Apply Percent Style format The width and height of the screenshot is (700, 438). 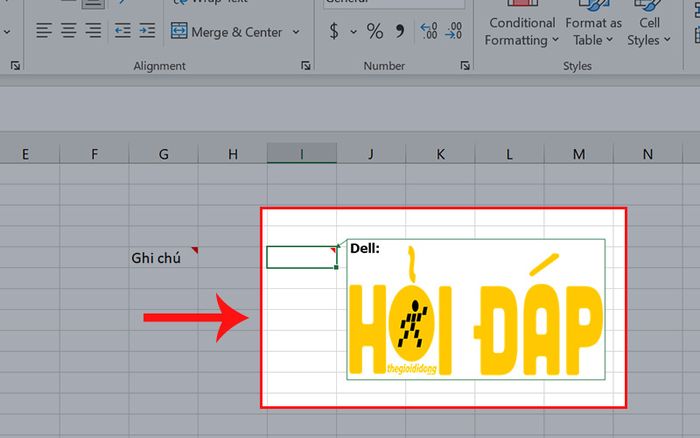click(x=375, y=31)
